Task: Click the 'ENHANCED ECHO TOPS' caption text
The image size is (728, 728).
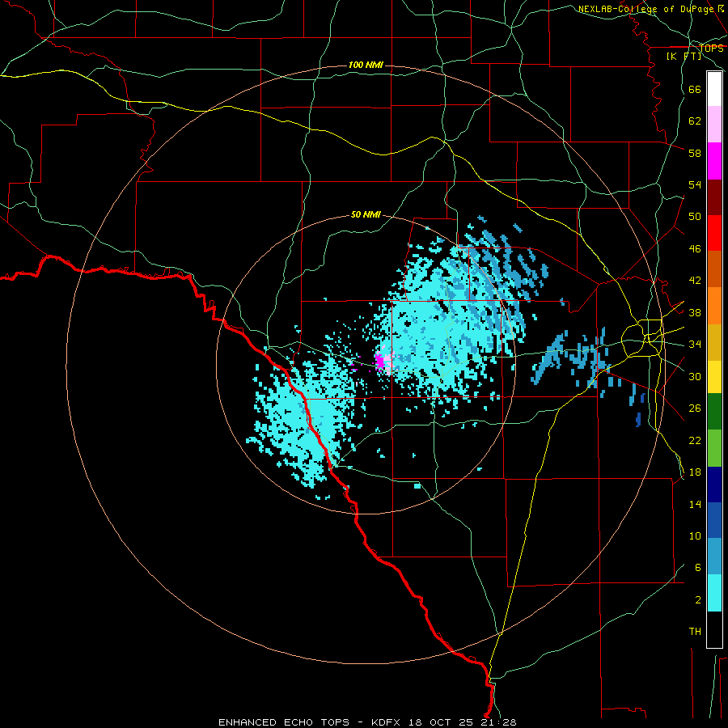Action: point(284,722)
